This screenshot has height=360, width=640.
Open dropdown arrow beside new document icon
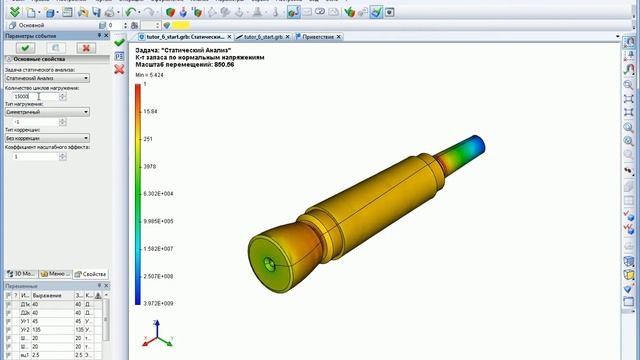39,13
